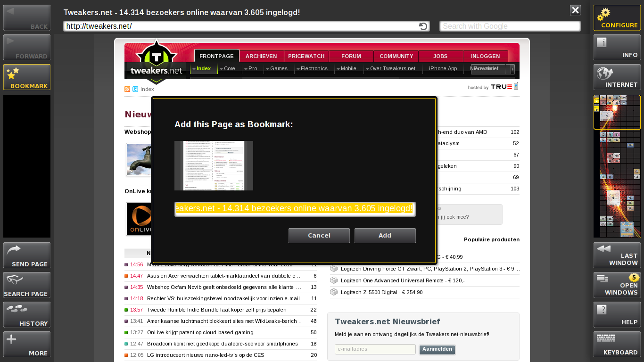Open the Help question mark button
The width and height of the screenshot is (644, 362).
pyautogui.click(x=617, y=315)
